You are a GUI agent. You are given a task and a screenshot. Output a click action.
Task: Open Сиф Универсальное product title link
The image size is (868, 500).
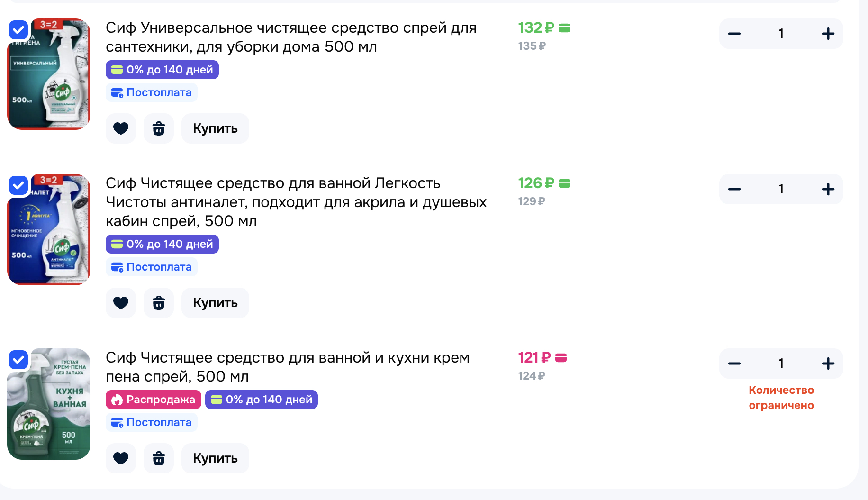coord(290,37)
